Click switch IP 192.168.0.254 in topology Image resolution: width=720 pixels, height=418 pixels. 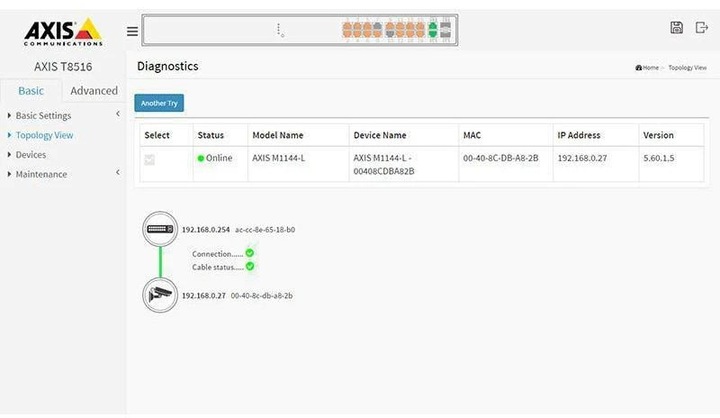pyautogui.click(x=206, y=229)
